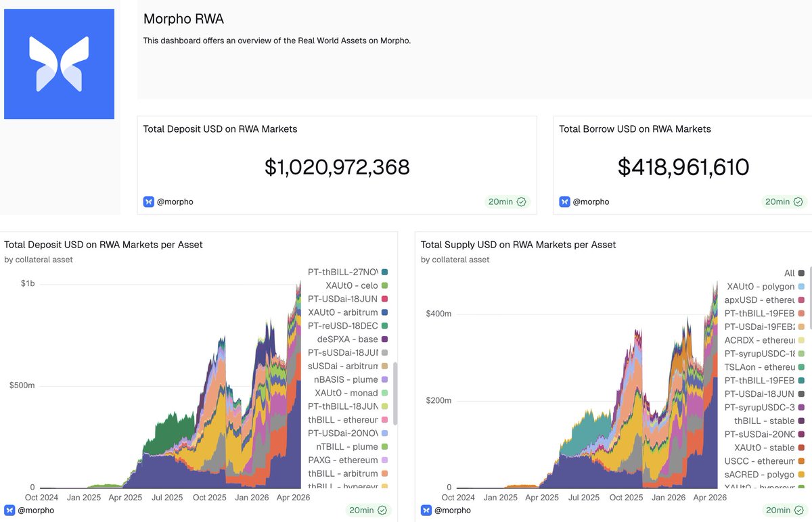Click the tan swatch beside sUSDai - arbitrum
Image resolution: width=812 pixels, height=522 pixels.
pyautogui.click(x=384, y=366)
